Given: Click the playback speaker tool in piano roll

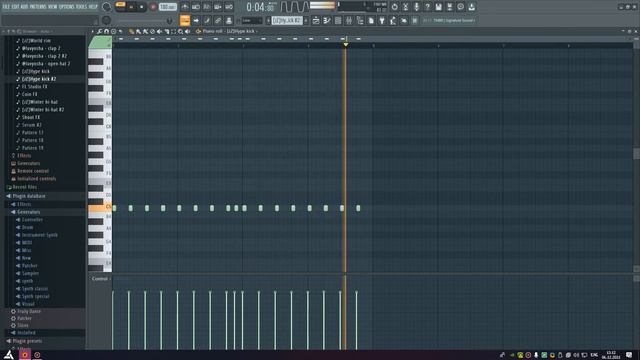Looking at the screenshot, I should pos(188,31).
